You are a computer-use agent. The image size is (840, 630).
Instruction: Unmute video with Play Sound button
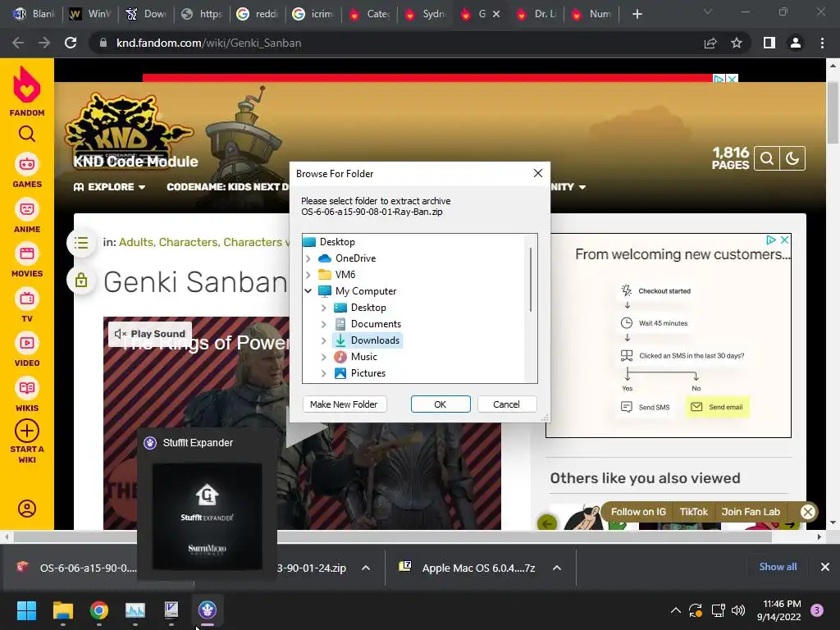pos(150,334)
